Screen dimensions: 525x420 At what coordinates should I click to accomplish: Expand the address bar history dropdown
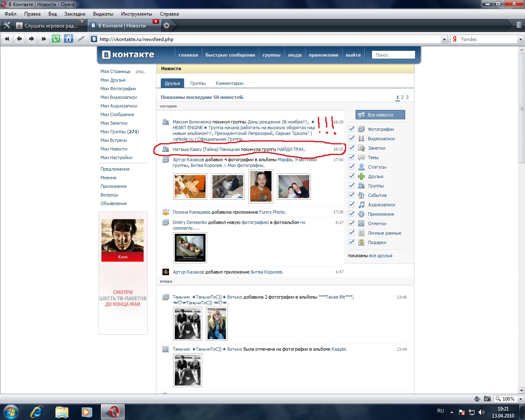click(444, 39)
